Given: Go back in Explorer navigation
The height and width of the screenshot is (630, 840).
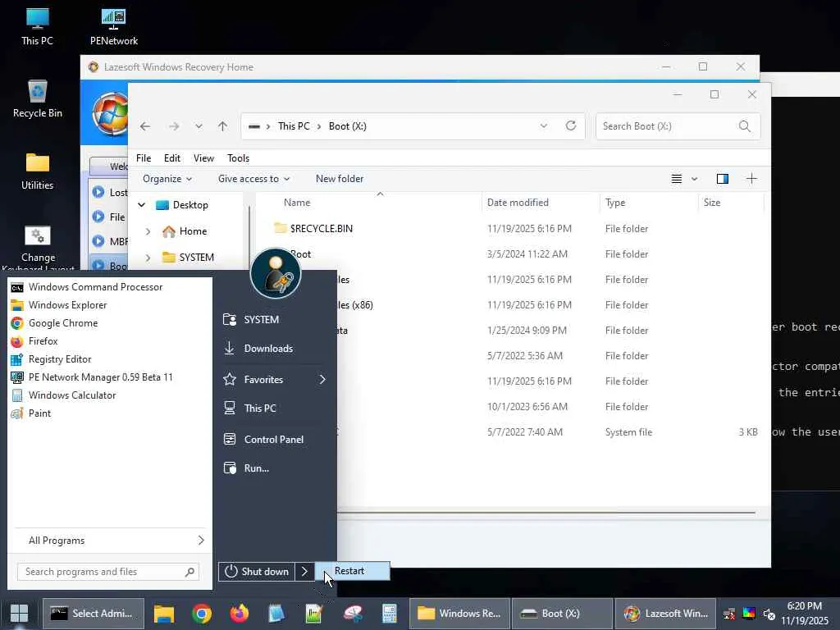Looking at the screenshot, I should coord(144,126).
